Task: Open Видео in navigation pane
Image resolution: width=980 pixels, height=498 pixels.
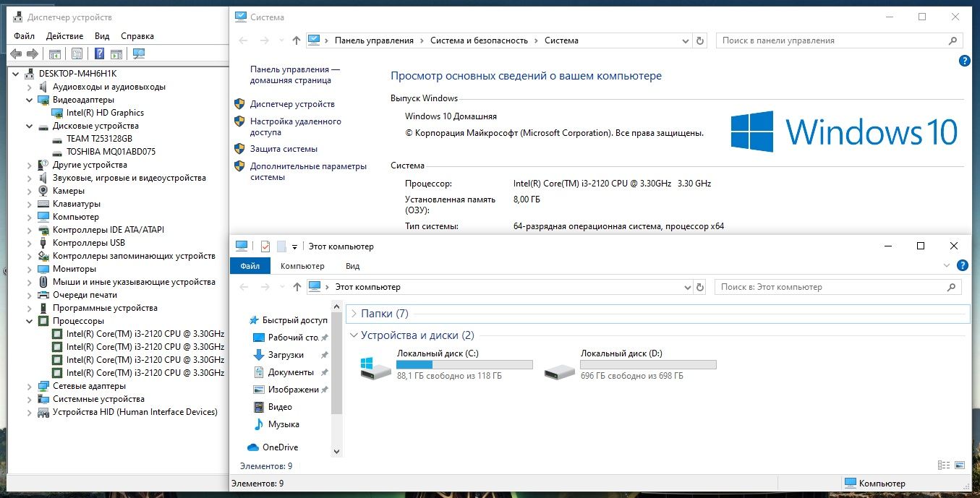Action: click(280, 407)
